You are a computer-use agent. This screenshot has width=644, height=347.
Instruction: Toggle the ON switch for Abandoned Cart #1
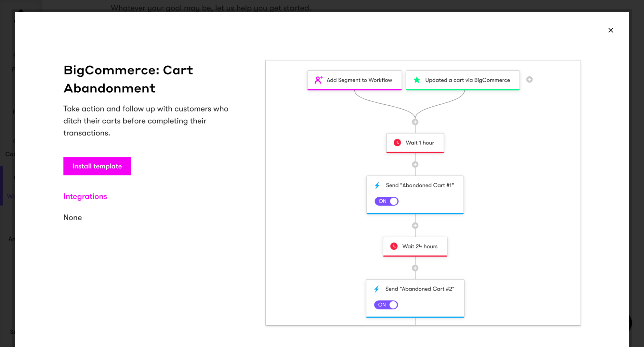tap(386, 201)
